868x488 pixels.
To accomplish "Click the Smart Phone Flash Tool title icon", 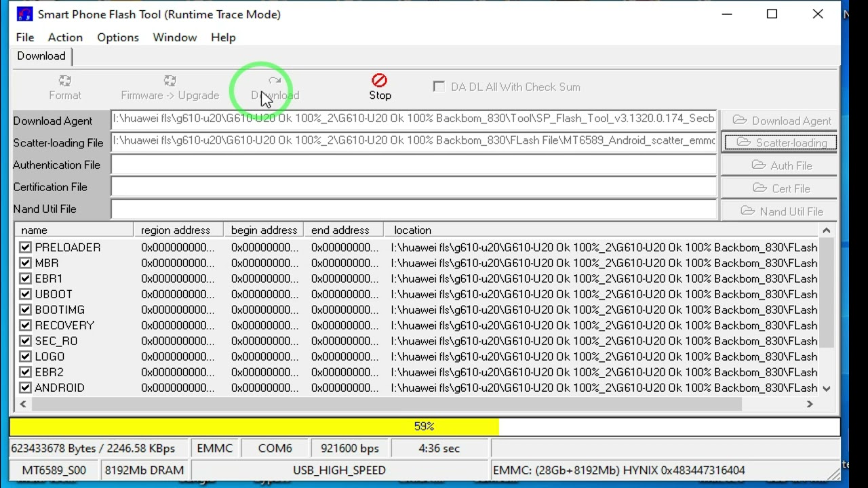I will 24,14.
